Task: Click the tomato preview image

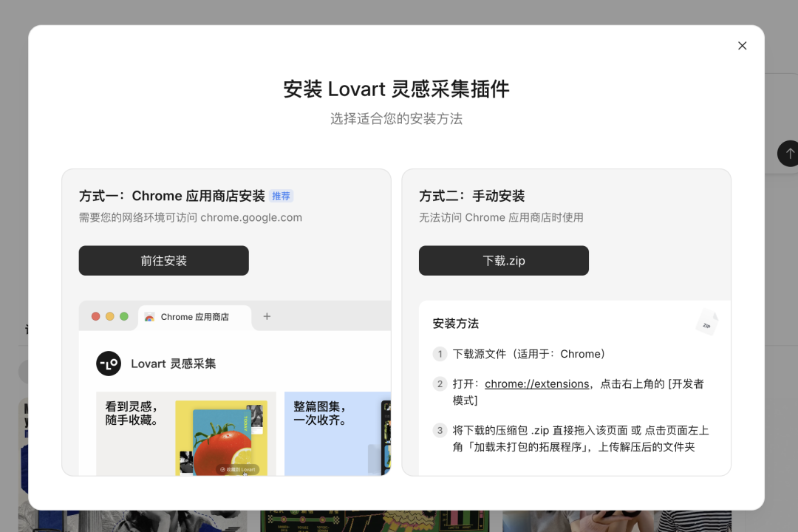Action: coord(222,438)
